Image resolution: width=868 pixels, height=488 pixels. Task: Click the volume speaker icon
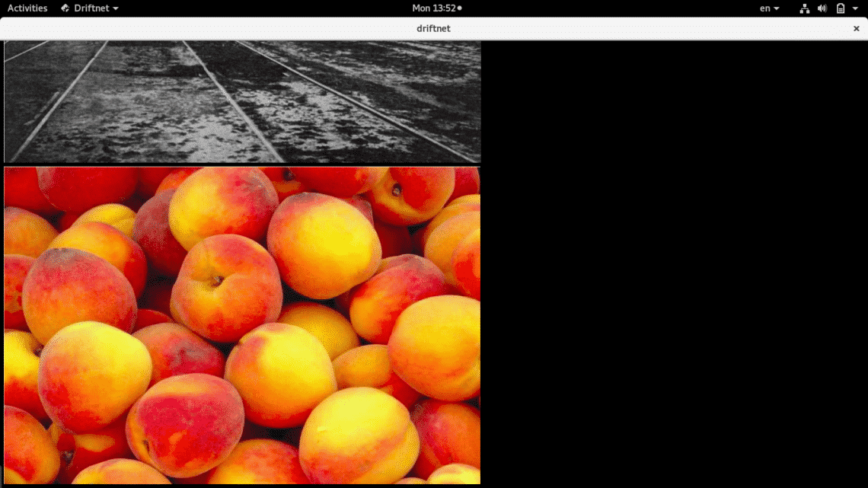click(822, 8)
